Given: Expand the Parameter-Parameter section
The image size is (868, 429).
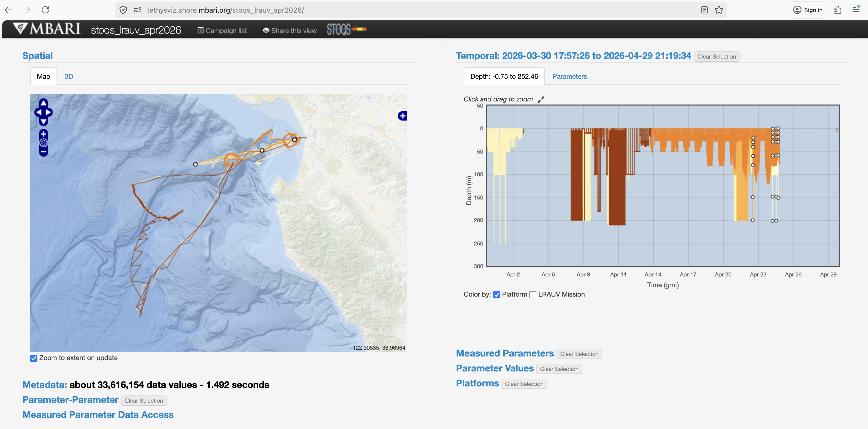Looking at the screenshot, I should click(70, 400).
